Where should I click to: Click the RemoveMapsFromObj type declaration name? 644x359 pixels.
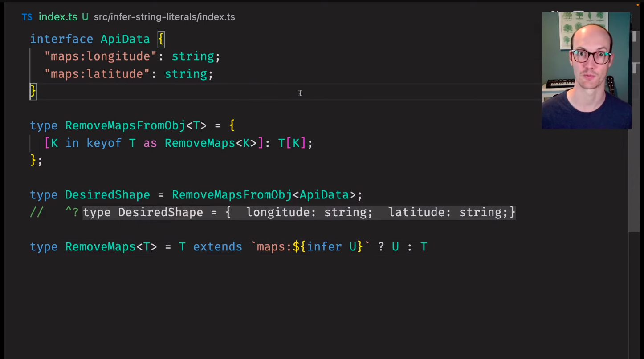(125, 126)
